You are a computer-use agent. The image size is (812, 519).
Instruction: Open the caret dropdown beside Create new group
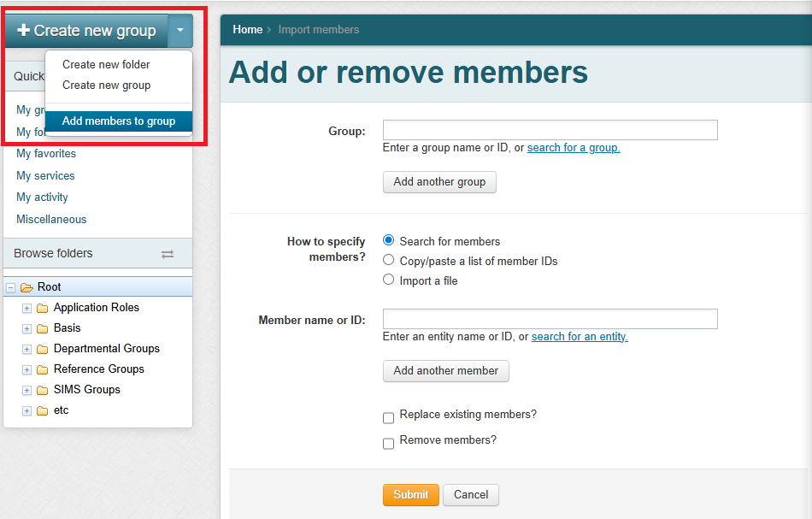[180, 31]
